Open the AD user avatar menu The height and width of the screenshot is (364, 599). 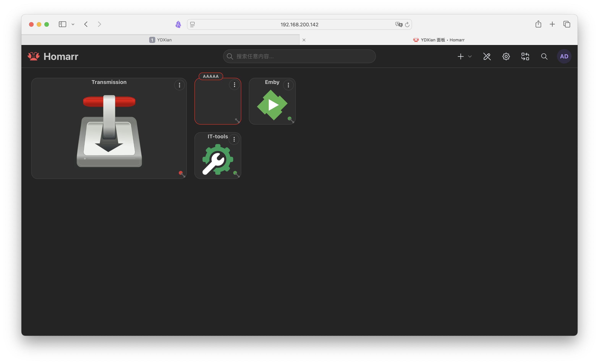click(564, 56)
